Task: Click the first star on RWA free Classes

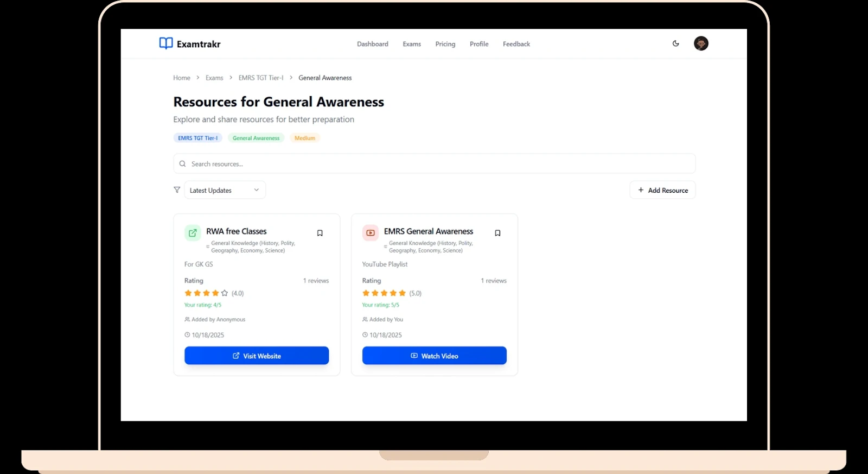Action: point(188,293)
